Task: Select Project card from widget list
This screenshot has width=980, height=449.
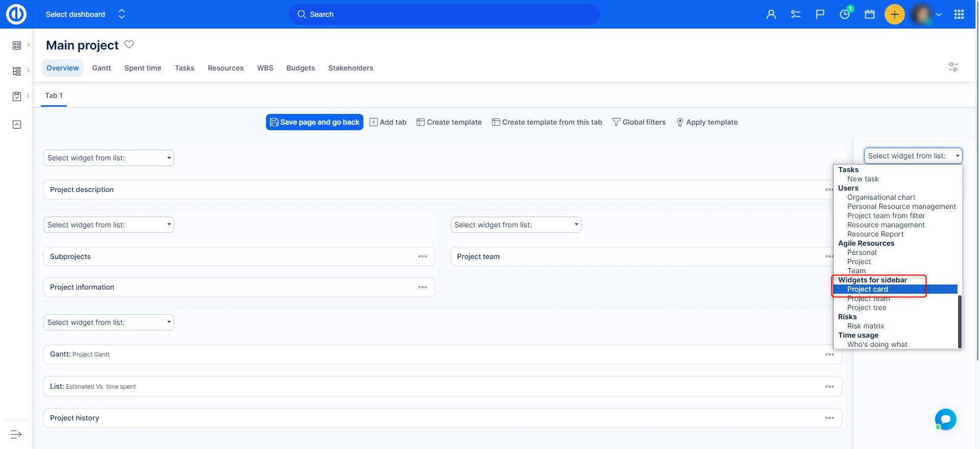Action: pyautogui.click(x=867, y=289)
